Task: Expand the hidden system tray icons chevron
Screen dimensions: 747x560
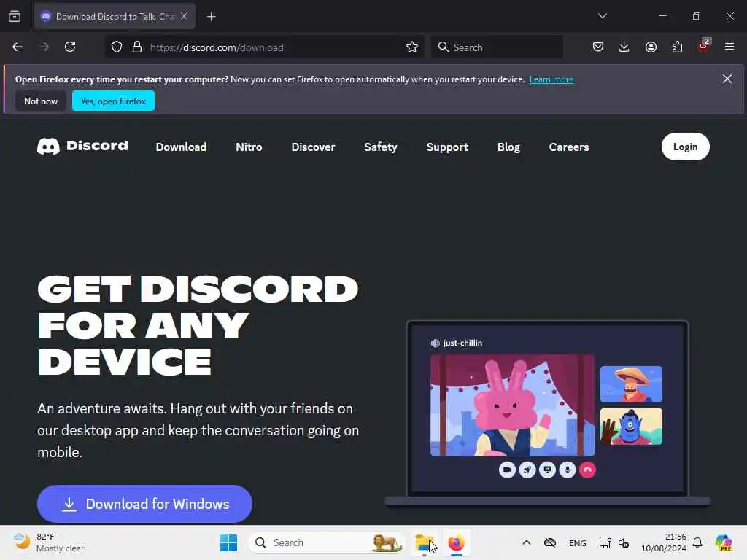Action: [527, 542]
